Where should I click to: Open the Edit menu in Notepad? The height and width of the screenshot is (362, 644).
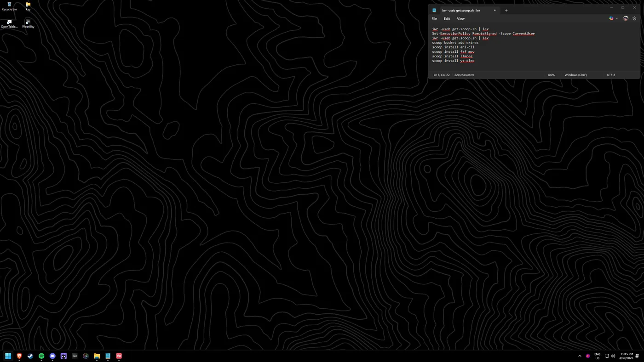tap(447, 19)
